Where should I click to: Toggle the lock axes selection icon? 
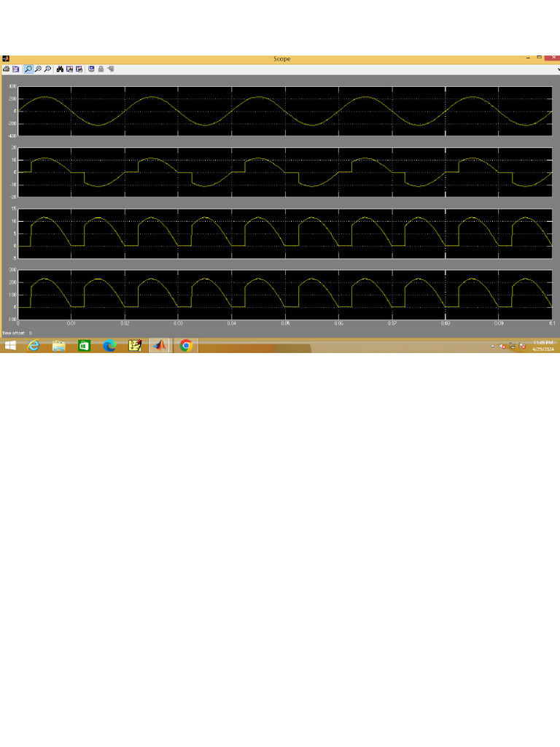pyautogui.click(x=101, y=69)
